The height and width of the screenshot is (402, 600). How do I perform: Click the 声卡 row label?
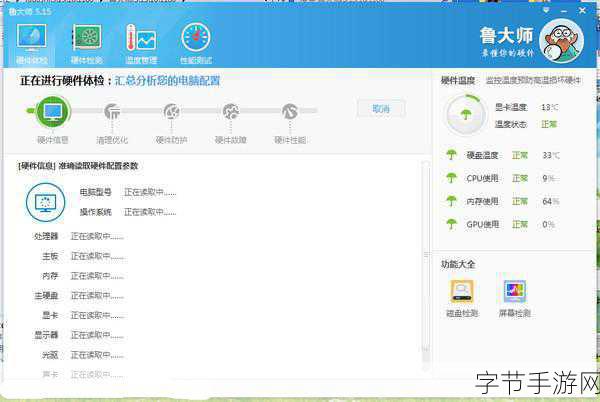pos(50,374)
